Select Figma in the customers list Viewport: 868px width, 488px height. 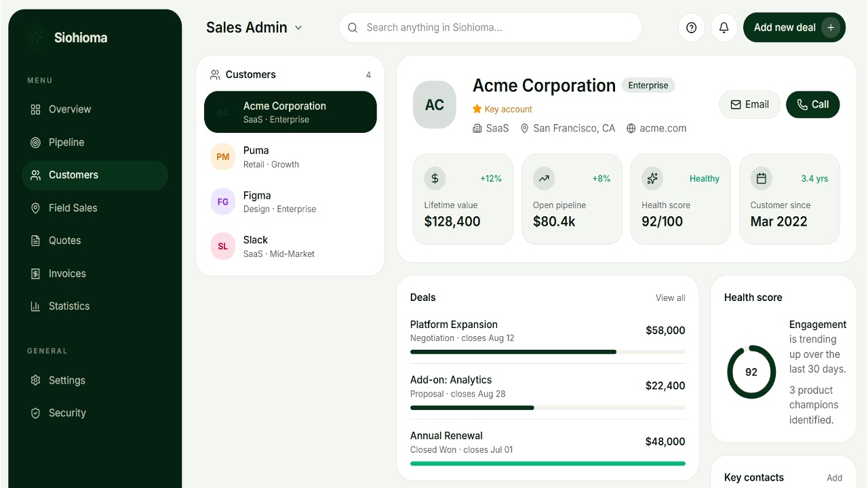click(290, 201)
